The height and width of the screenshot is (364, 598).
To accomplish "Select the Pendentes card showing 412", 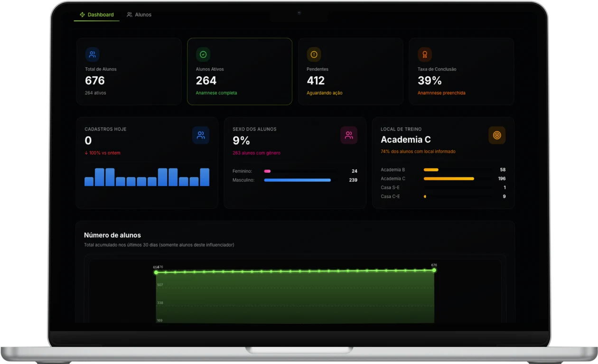I will (x=351, y=71).
